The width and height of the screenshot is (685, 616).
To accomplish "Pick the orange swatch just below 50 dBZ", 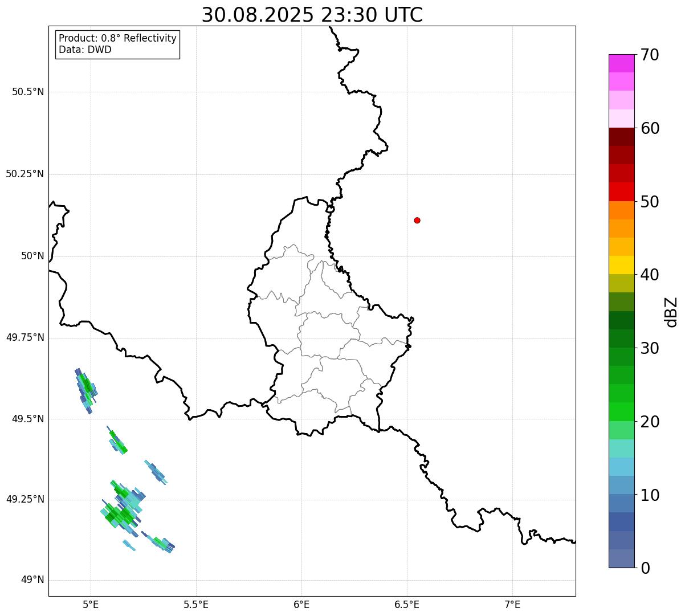I will (621, 210).
